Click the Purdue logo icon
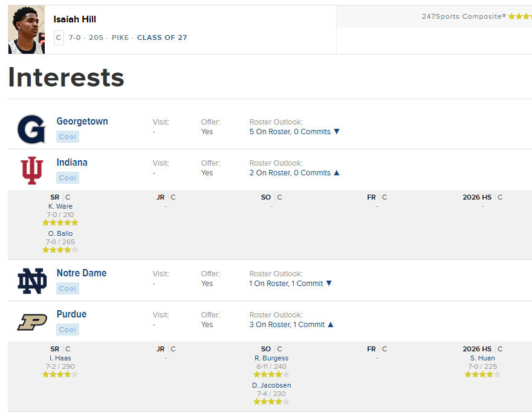532x413 pixels. (31, 322)
